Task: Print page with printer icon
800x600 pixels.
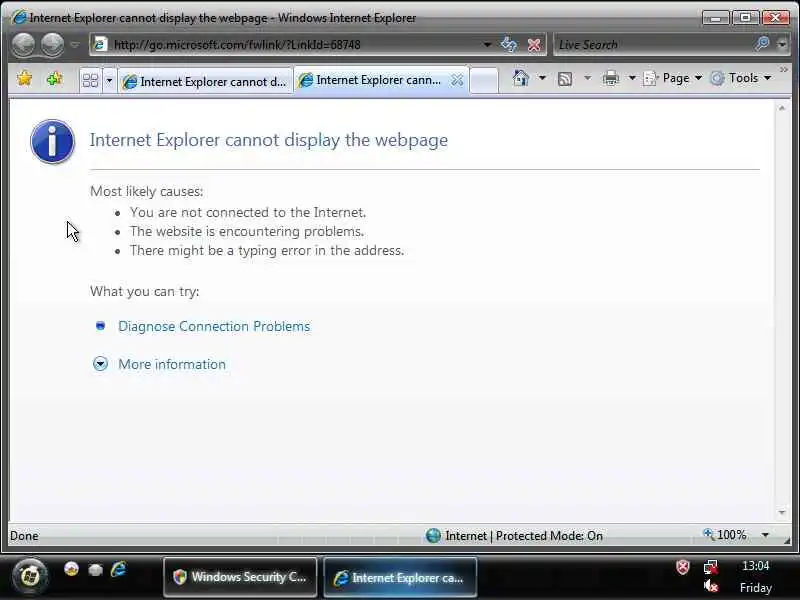Action: point(611,78)
